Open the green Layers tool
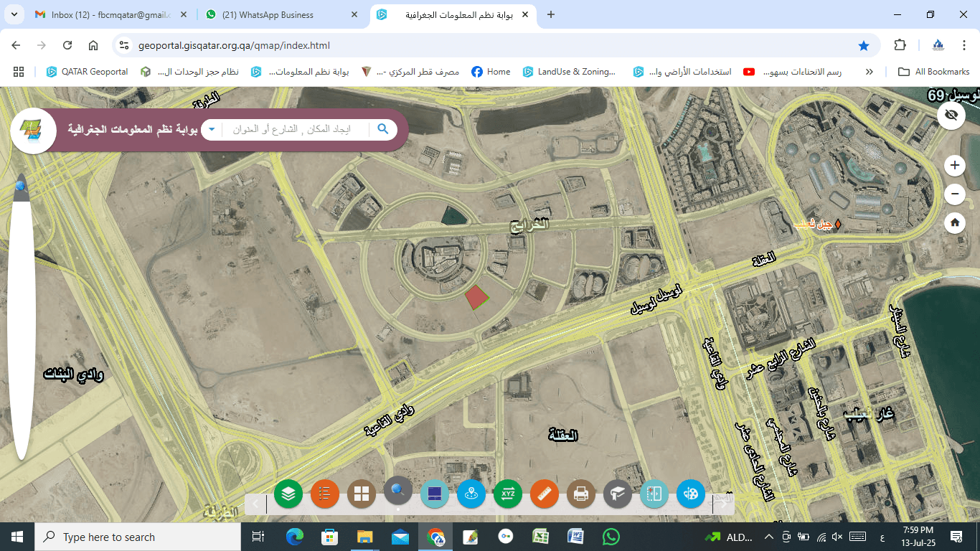This screenshot has height=551, width=980. pyautogui.click(x=288, y=494)
